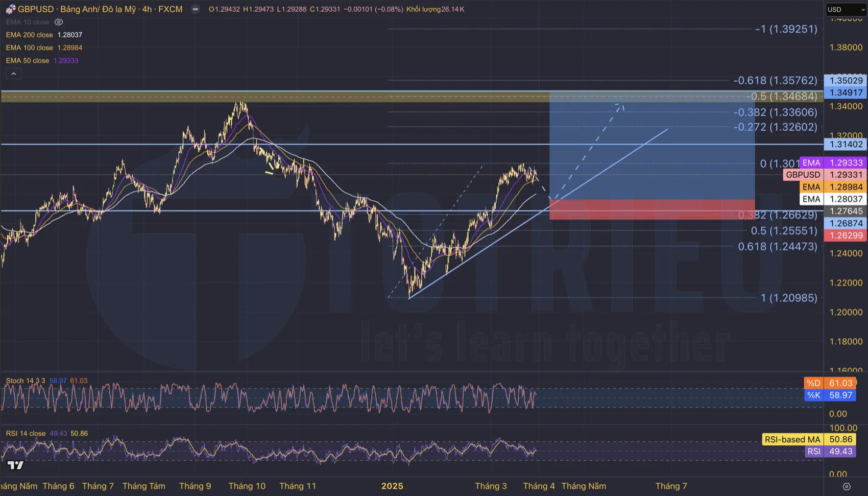Click the market status dot beside FXCM
Viewport: 868px width, 496px height.
click(x=194, y=9)
